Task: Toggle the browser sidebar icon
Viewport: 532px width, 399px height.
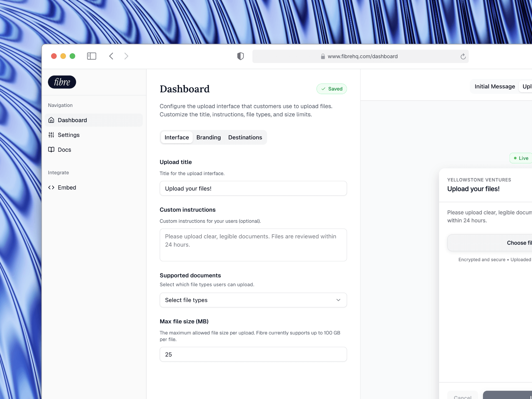Action: pos(91,56)
